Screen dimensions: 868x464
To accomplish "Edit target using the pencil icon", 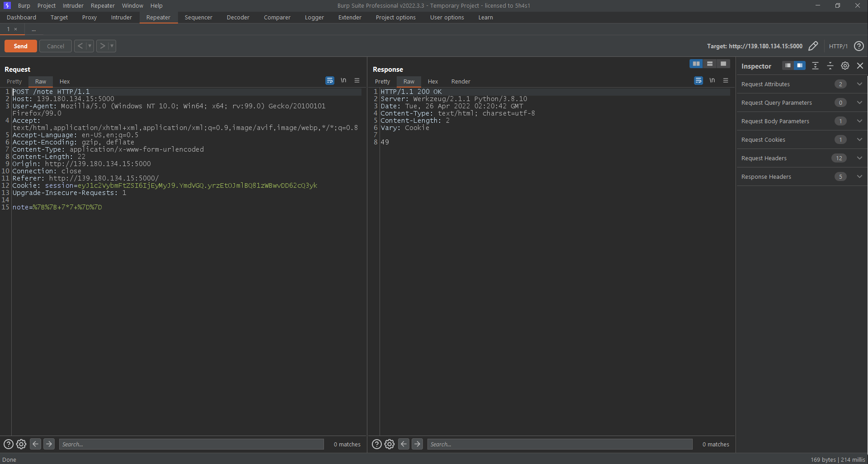I will coord(813,46).
